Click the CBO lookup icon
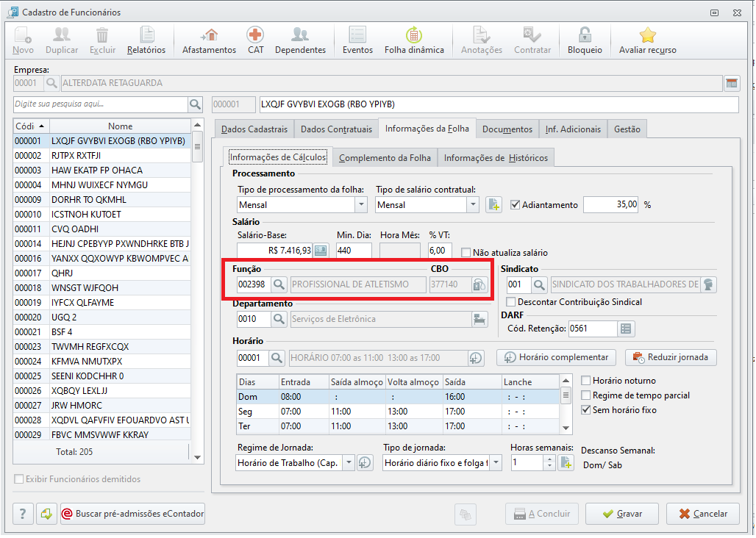This screenshot has width=756, height=538. [479, 284]
